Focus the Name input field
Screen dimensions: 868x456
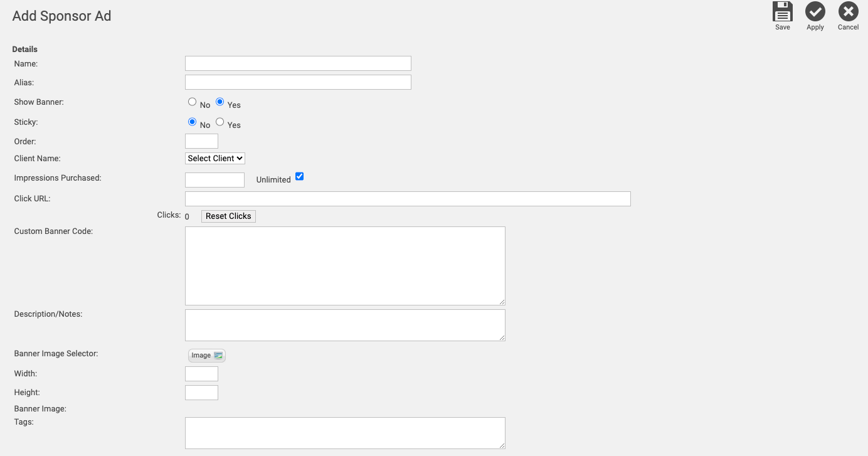click(297, 63)
